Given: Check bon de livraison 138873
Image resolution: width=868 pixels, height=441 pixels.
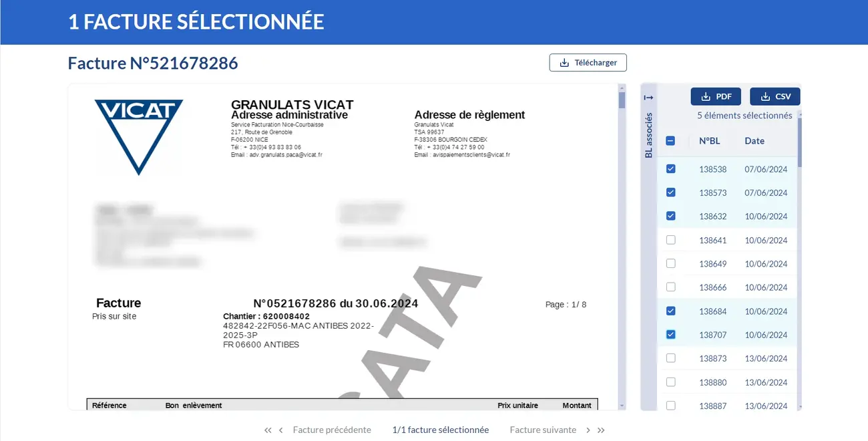Looking at the screenshot, I should [x=670, y=357].
